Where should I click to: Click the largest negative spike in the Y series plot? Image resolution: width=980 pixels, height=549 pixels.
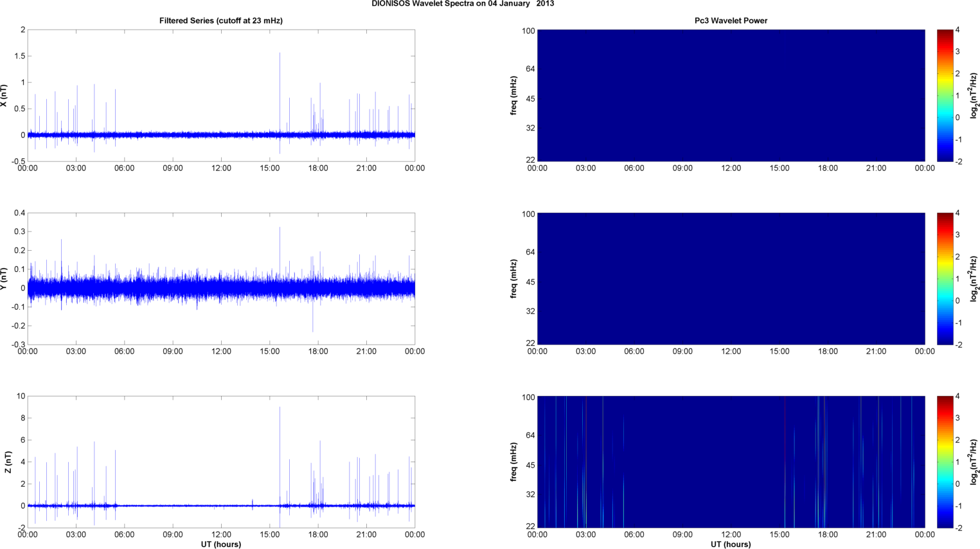[313, 315]
